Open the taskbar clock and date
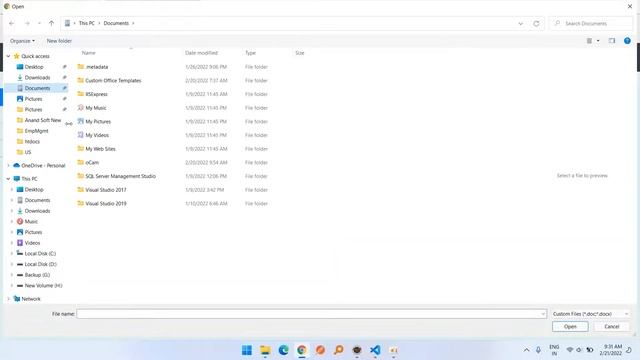 [611, 350]
